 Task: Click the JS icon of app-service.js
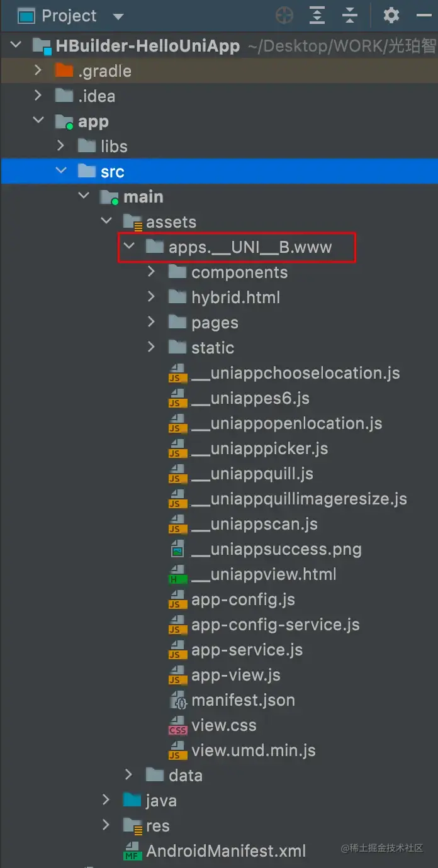pos(177,650)
